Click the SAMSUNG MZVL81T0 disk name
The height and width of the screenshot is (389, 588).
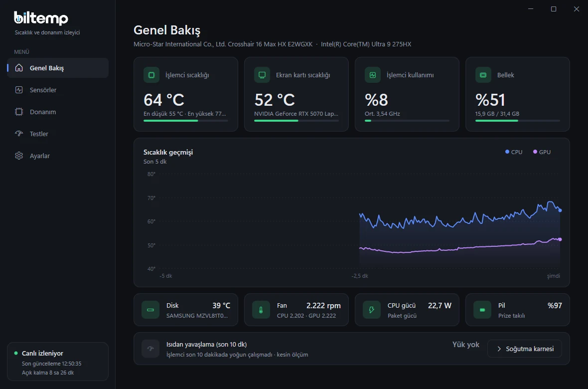(x=197, y=316)
